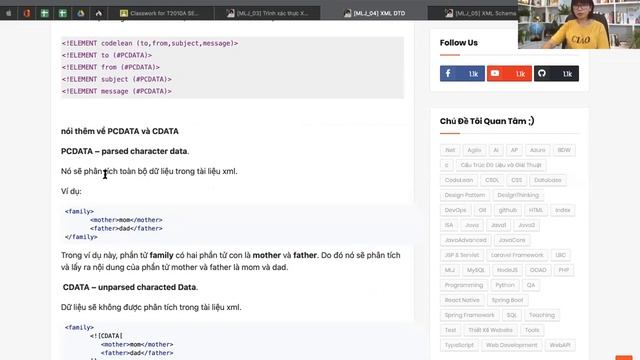Select the Python tag
This screenshot has width=640, height=360.
coord(505,285)
